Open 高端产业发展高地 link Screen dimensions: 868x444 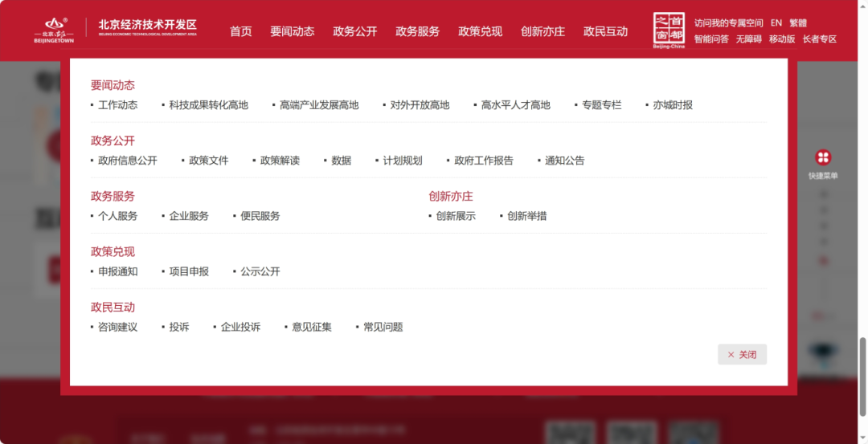click(x=319, y=105)
